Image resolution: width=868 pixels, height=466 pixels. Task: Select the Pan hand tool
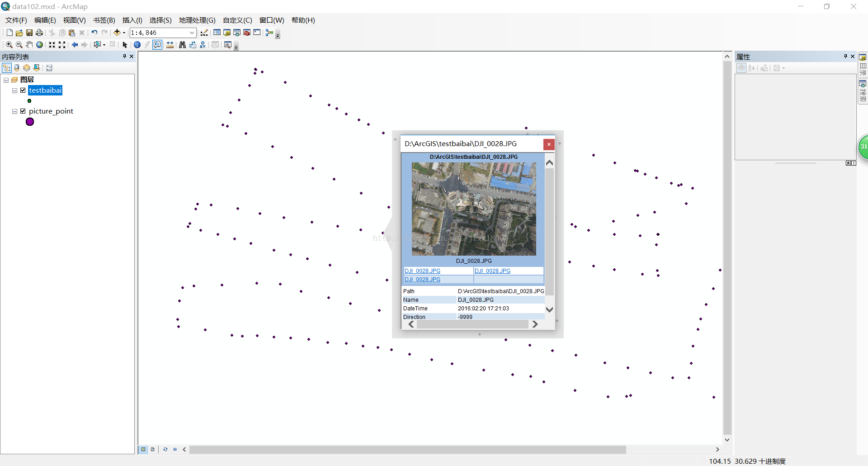[x=29, y=45]
